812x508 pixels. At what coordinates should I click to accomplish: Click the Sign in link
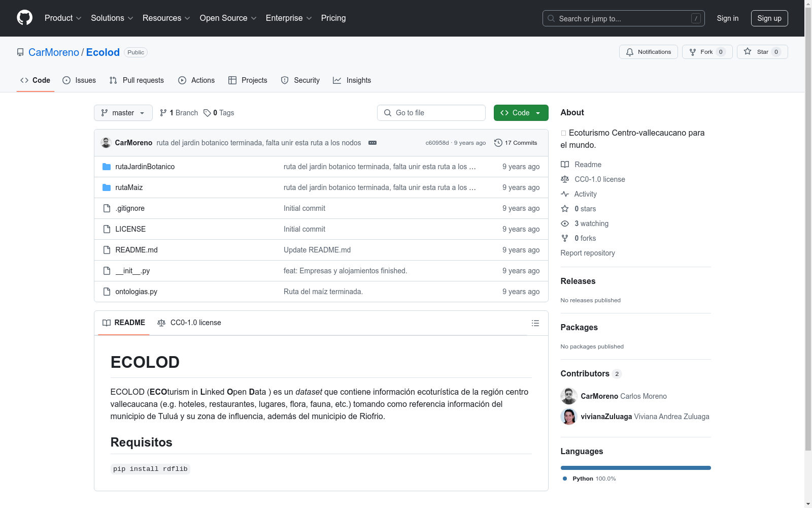(x=728, y=18)
